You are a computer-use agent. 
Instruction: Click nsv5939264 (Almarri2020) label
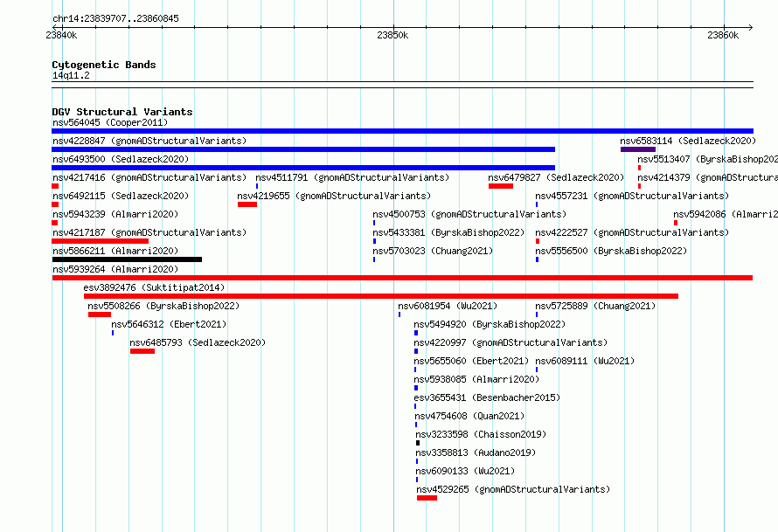[x=115, y=269]
